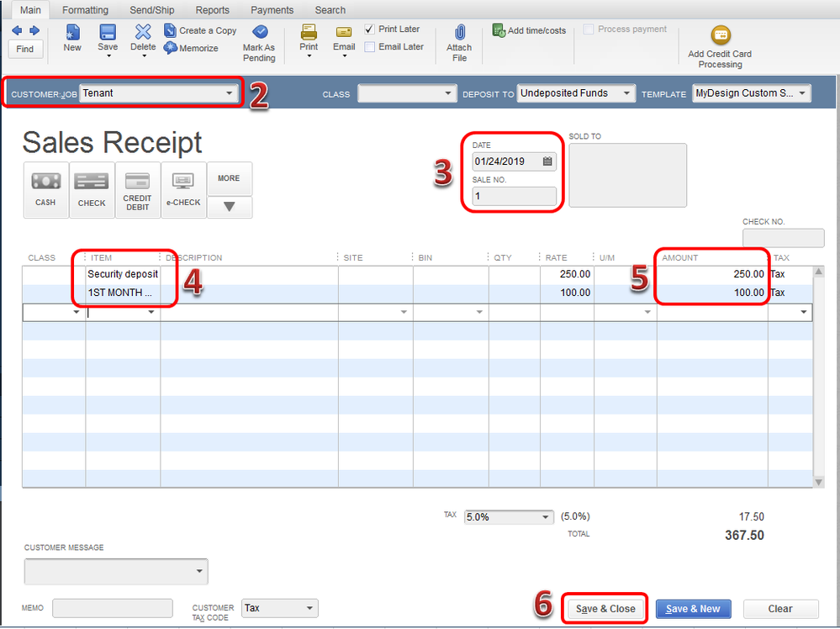Image resolution: width=840 pixels, height=629 pixels.
Task: Expand more payment methods arrow
Action: click(x=230, y=207)
